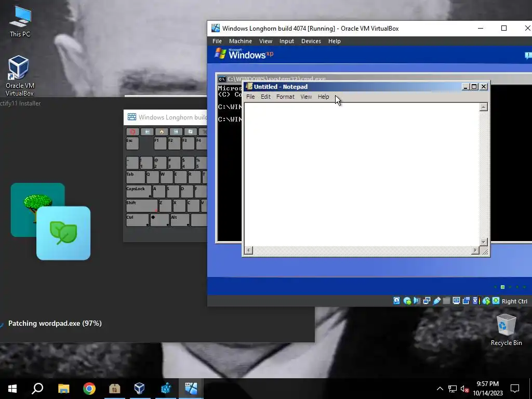Click the Right Ctrl host key label

click(514, 301)
